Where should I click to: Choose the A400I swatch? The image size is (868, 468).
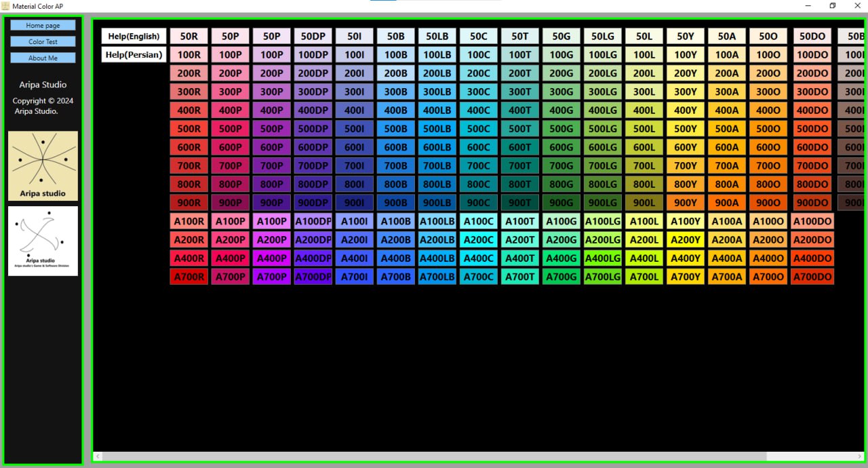click(x=355, y=258)
